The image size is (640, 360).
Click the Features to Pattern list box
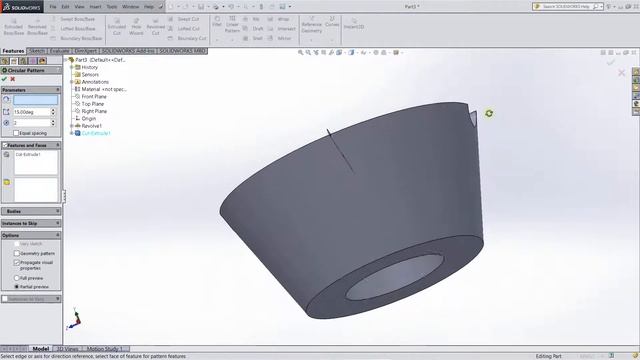coord(36,163)
